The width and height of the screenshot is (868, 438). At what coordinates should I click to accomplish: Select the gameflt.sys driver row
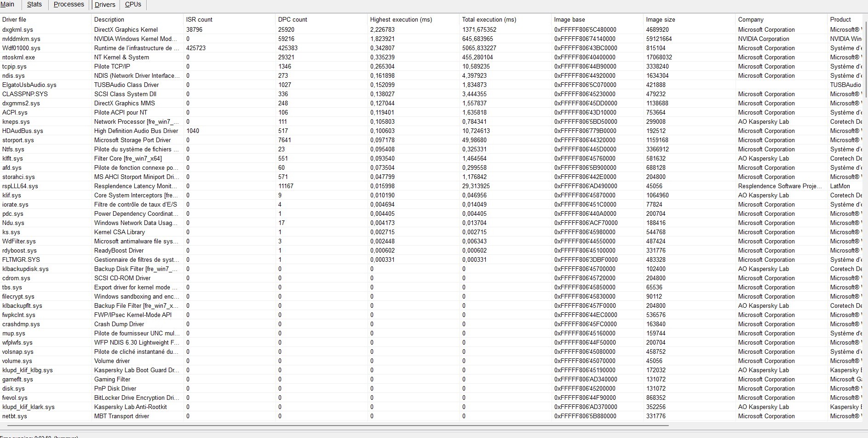pos(431,379)
